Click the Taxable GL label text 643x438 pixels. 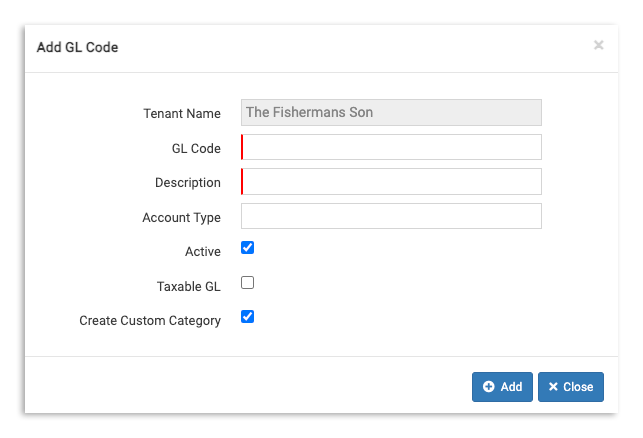click(189, 287)
